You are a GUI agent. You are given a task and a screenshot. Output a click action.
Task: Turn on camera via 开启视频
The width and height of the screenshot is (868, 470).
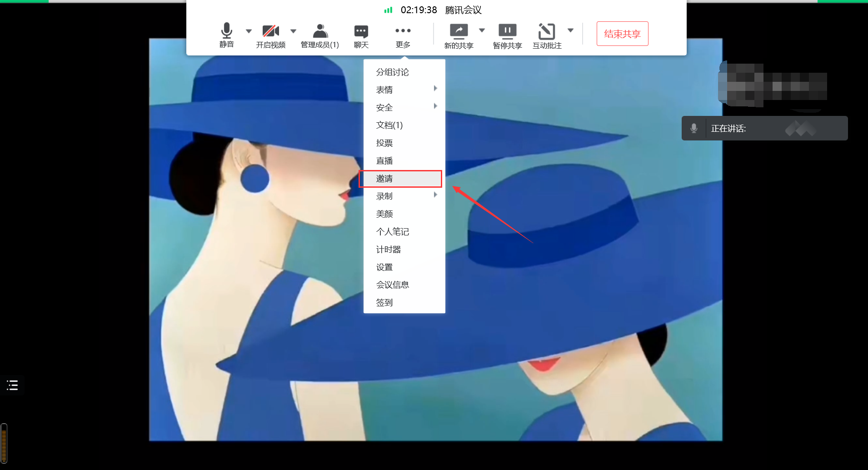(271, 36)
